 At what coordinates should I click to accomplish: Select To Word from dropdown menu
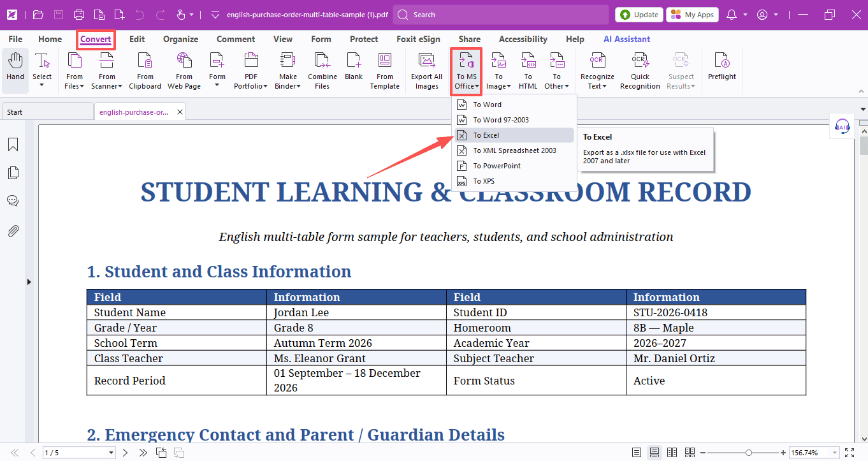click(x=513, y=105)
